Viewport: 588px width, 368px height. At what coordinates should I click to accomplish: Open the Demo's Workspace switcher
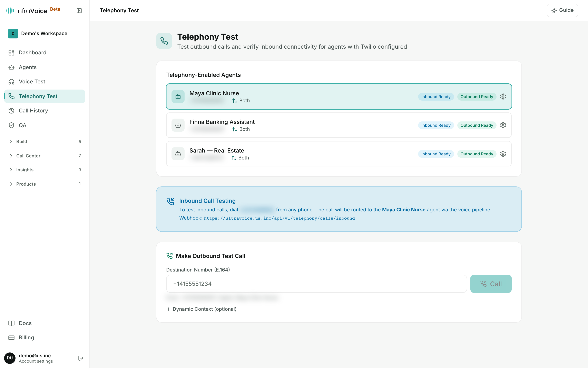[x=45, y=33]
